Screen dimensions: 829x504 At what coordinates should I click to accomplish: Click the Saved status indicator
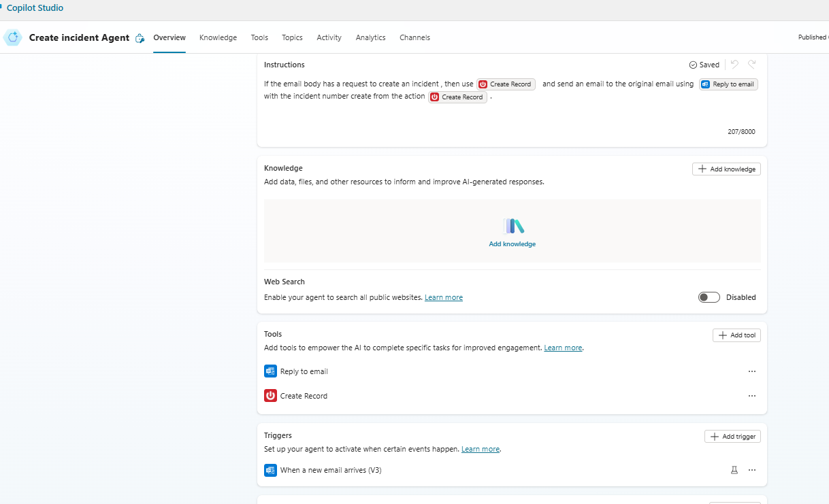[x=704, y=64]
